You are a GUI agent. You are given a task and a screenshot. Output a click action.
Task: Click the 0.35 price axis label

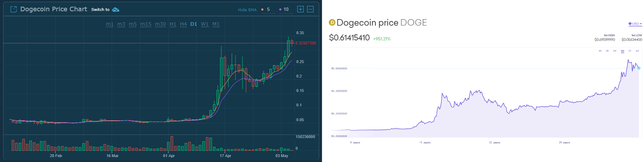point(300,33)
